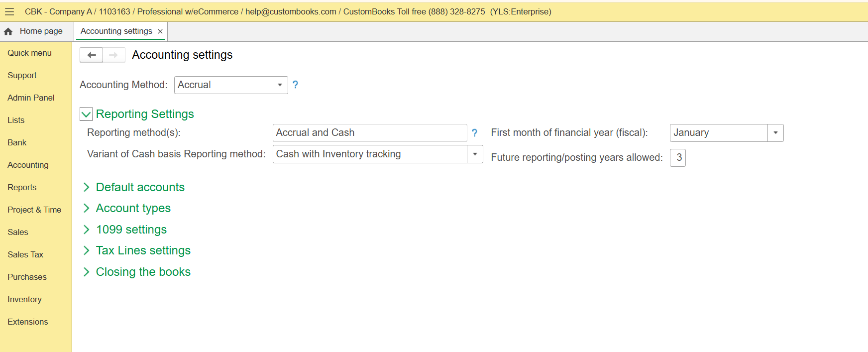868x352 pixels.
Task: Open the hamburger main menu icon
Action: coord(9,12)
